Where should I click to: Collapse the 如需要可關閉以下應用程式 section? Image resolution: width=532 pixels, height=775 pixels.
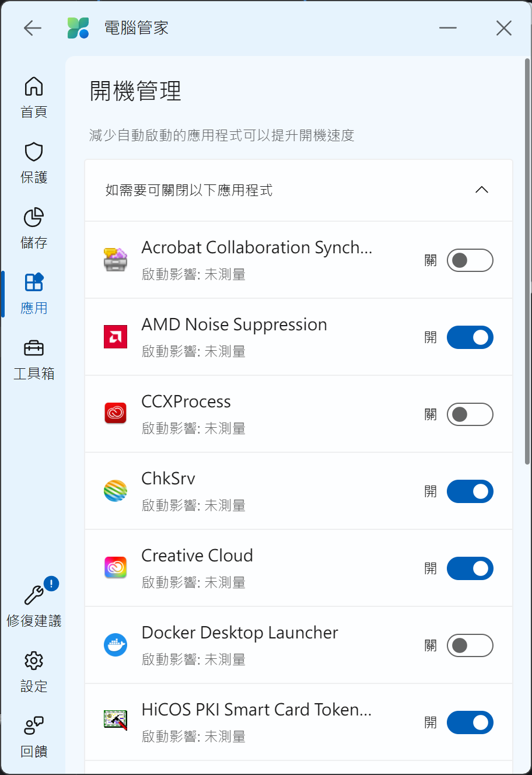click(x=481, y=190)
